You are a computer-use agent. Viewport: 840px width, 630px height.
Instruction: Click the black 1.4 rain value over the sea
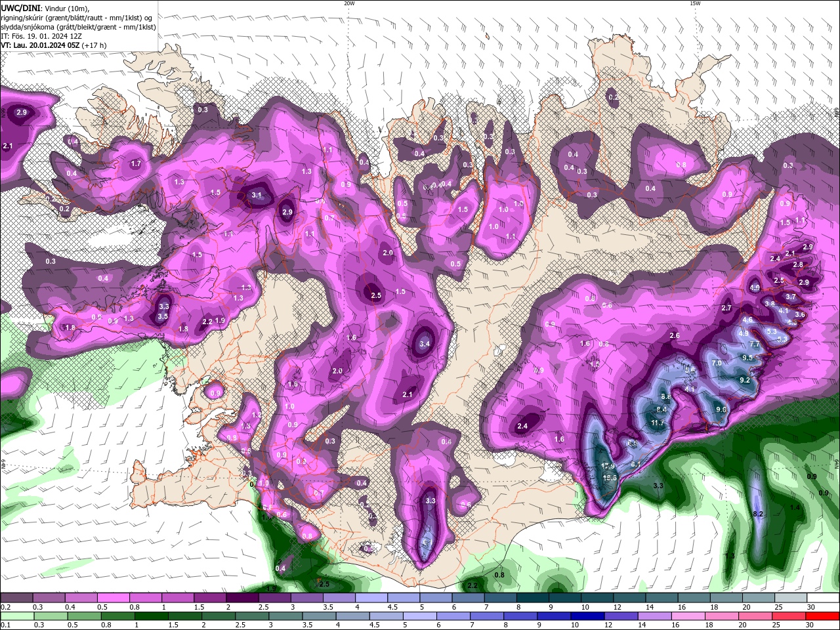[x=795, y=507]
